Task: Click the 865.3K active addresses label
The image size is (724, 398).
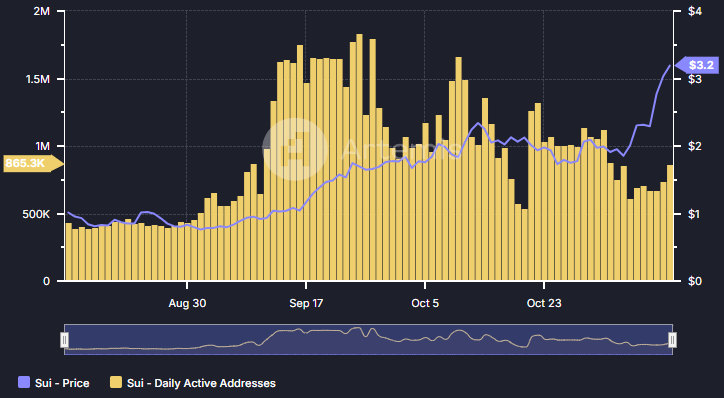Action: pos(34,163)
